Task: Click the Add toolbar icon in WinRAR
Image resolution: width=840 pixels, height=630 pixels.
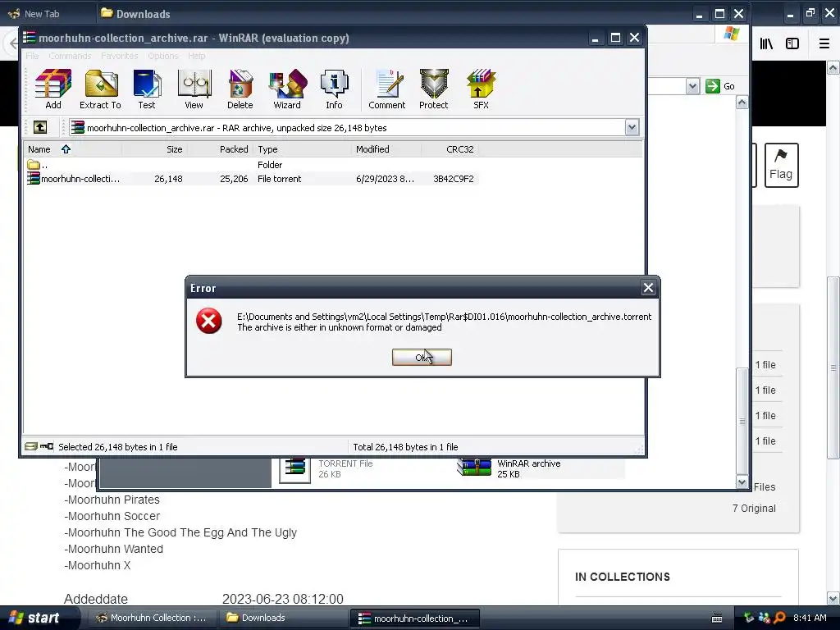Action: click(53, 89)
